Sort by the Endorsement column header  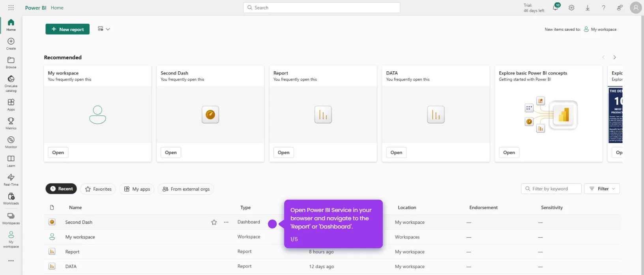(483, 208)
